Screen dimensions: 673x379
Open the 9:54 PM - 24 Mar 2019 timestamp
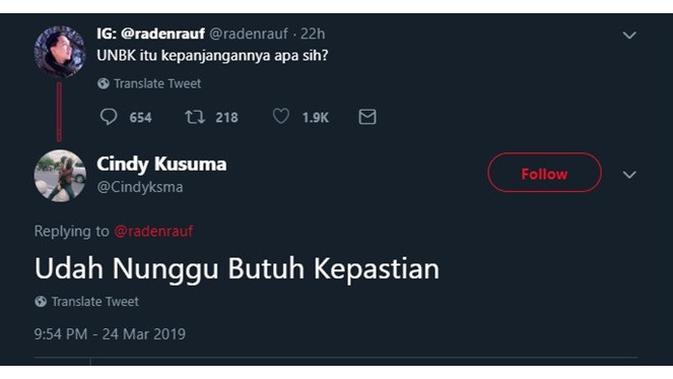[110, 334]
